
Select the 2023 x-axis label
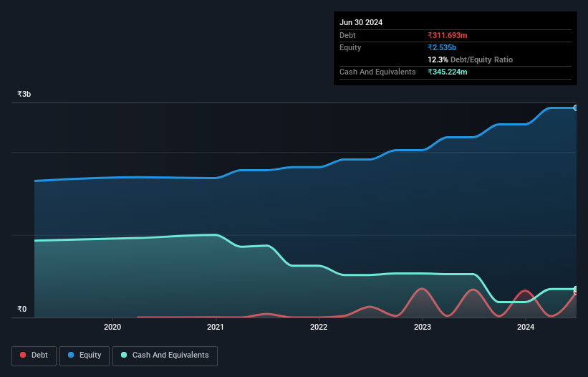click(423, 327)
